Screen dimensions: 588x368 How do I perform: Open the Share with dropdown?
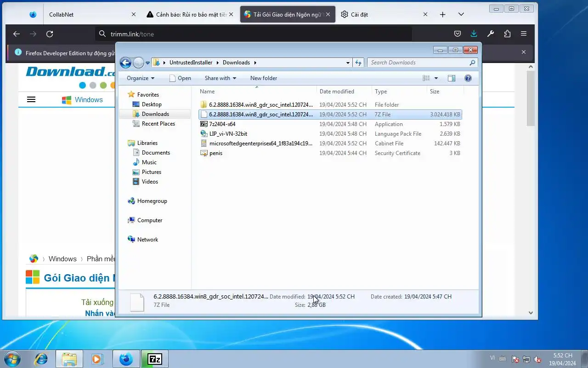coord(220,78)
